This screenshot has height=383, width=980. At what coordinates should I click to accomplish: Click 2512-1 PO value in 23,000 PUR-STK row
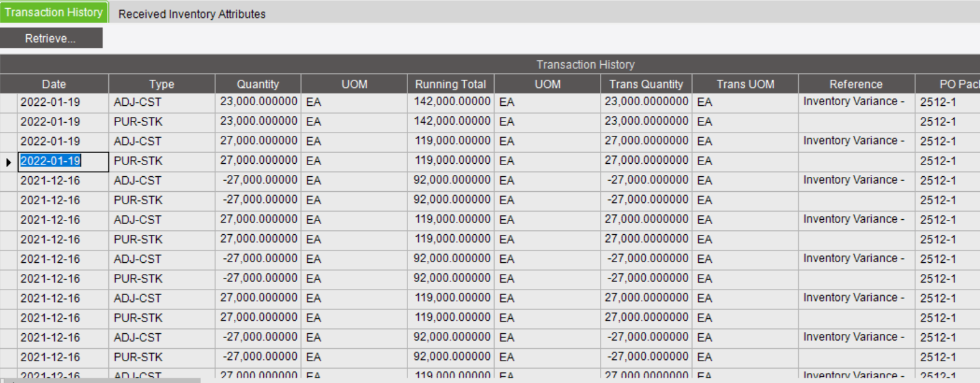point(948,121)
